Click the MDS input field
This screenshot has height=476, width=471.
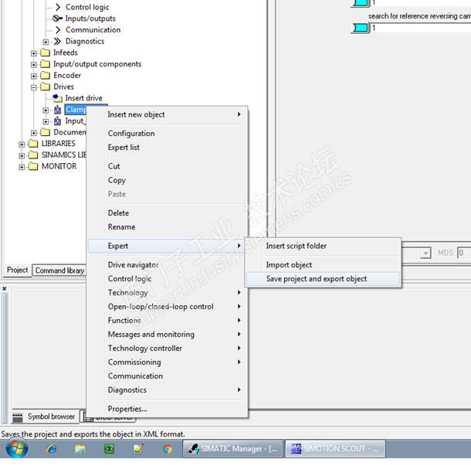(464, 253)
